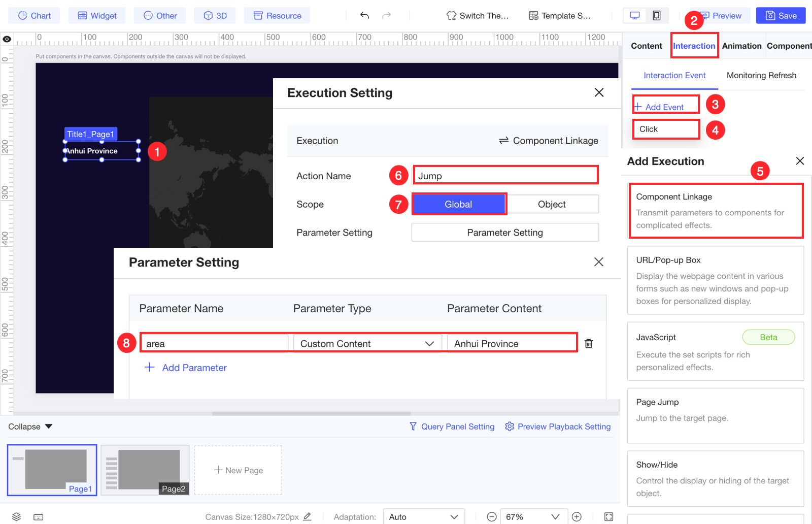Open Preview Playback Setting
812x524 pixels.
click(x=558, y=427)
